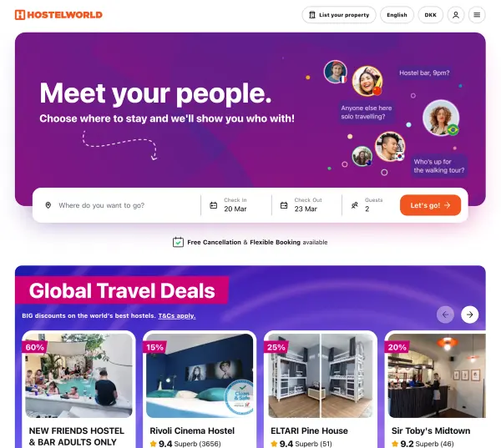Viewport: 501px width, 448px height.
Task: Open the ELTARI Pine House deal card
Action: tap(321, 390)
